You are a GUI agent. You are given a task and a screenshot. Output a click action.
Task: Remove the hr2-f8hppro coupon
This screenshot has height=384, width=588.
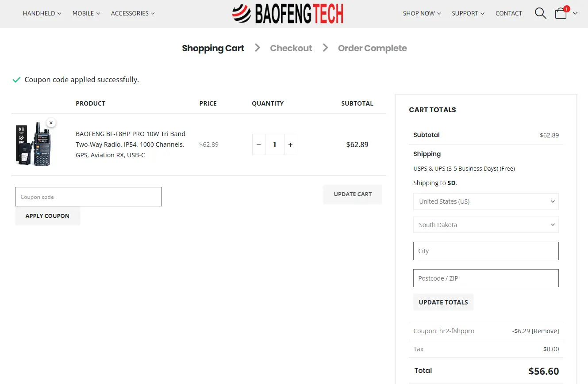click(x=545, y=331)
